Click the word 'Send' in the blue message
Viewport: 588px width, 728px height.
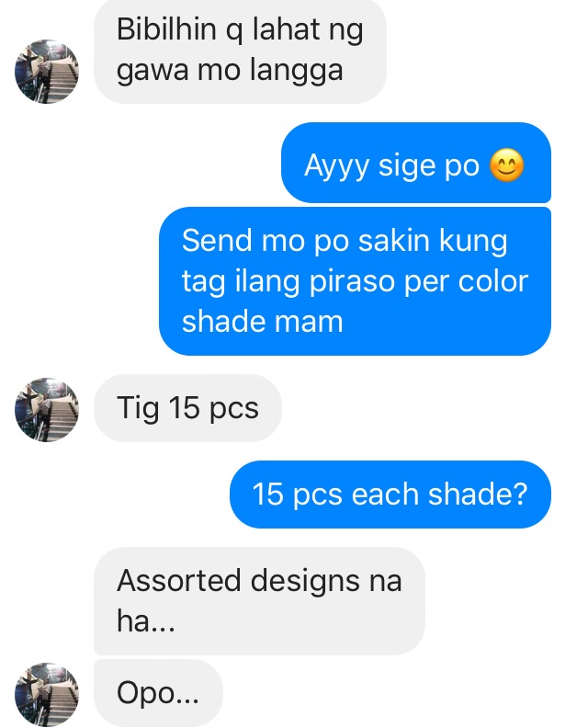[216, 241]
